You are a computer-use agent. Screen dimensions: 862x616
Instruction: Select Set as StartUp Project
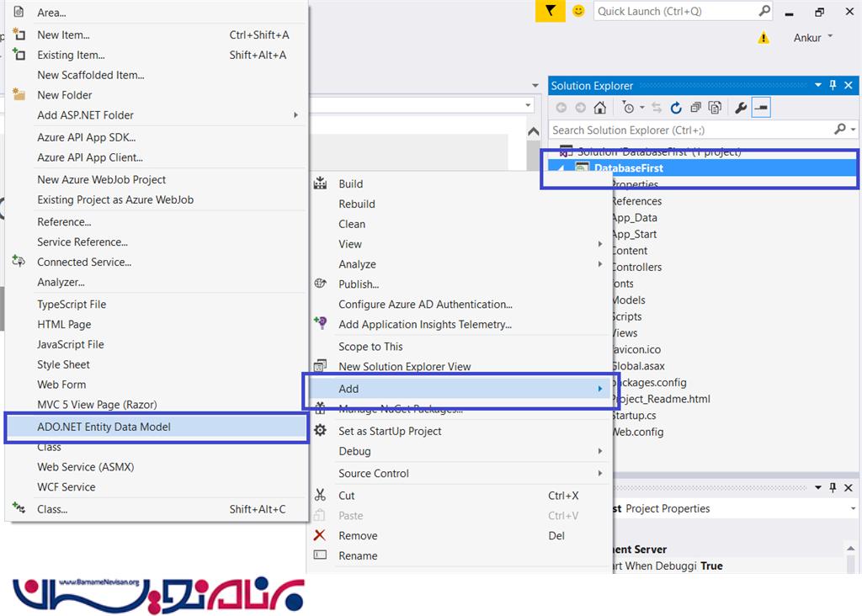[x=459, y=431]
